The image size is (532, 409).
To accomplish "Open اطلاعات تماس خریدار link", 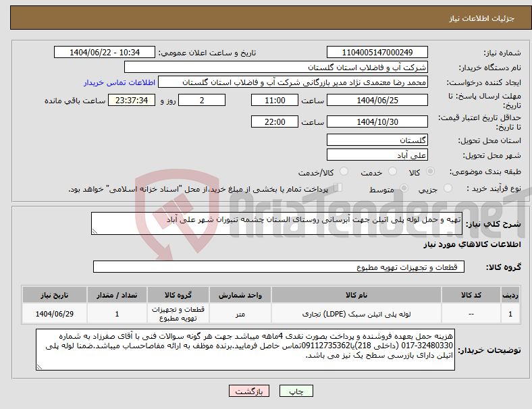I will pos(119,82).
